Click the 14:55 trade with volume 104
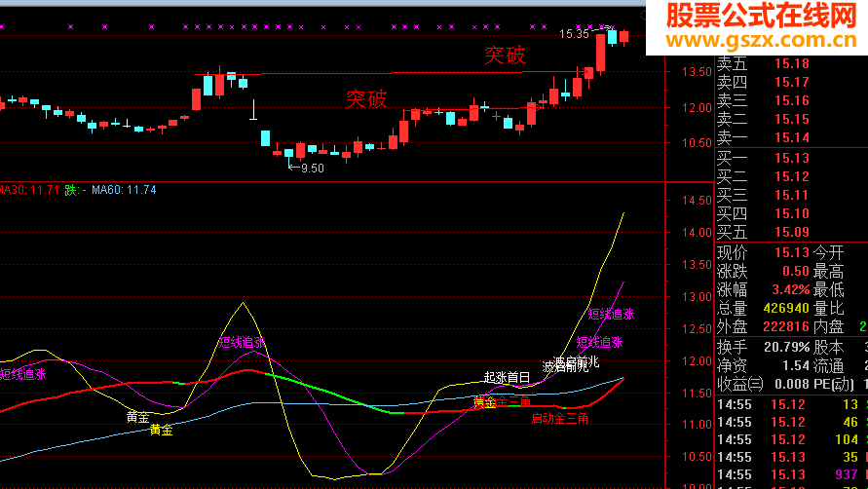The image size is (868, 489). pyautogui.click(x=792, y=439)
